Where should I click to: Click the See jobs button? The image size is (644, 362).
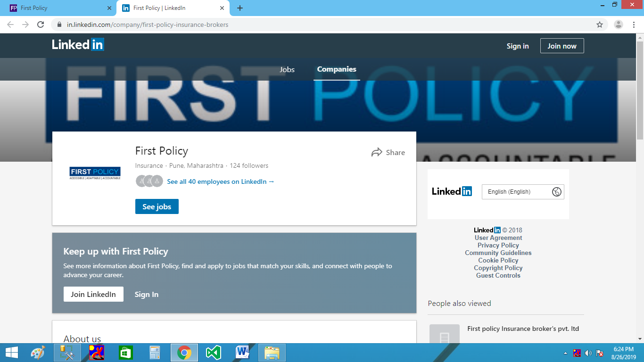pos(157,206)
